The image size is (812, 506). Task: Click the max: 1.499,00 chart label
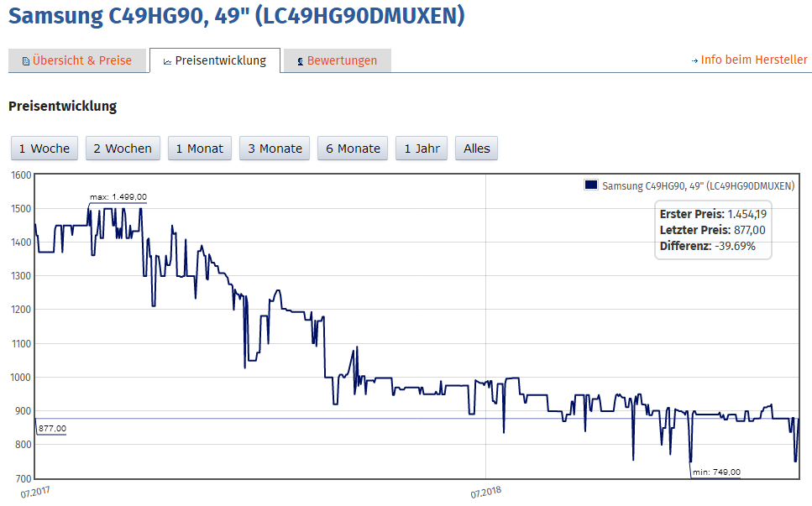pyautogui.click(x=118, y=197)
